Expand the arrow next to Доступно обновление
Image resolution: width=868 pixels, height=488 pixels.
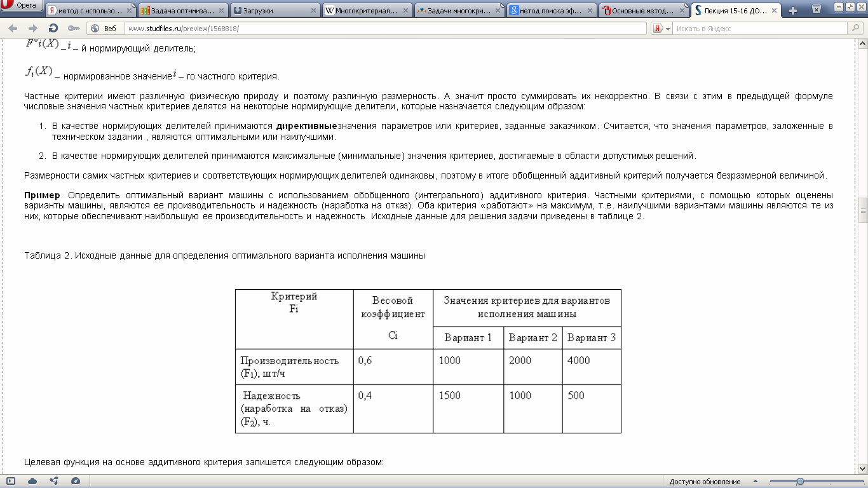756,482
